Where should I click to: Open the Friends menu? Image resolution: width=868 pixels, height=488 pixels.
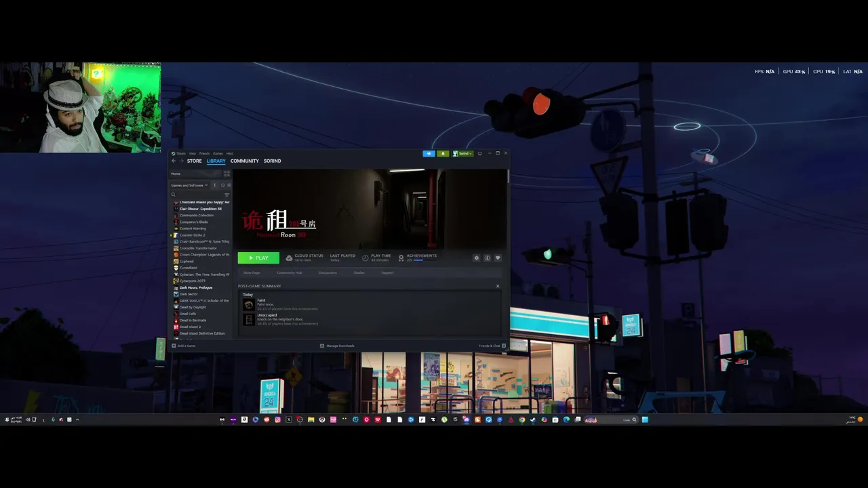tap(204, 154)
